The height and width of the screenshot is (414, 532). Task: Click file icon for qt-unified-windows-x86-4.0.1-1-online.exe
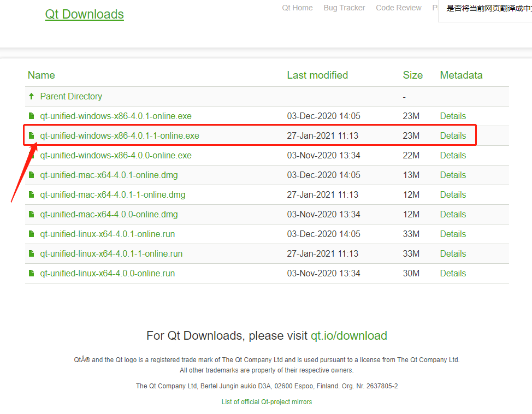coord(32,136)
